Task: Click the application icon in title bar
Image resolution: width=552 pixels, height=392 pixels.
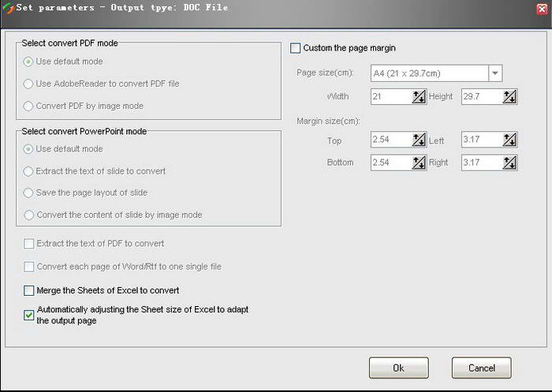Action: (8, 8)
